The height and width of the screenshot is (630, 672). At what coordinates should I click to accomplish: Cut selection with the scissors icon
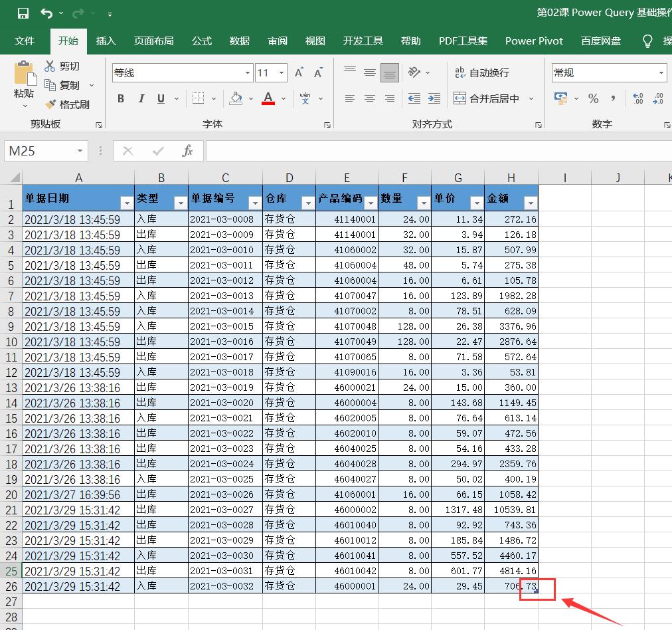(x=50, y=66)
